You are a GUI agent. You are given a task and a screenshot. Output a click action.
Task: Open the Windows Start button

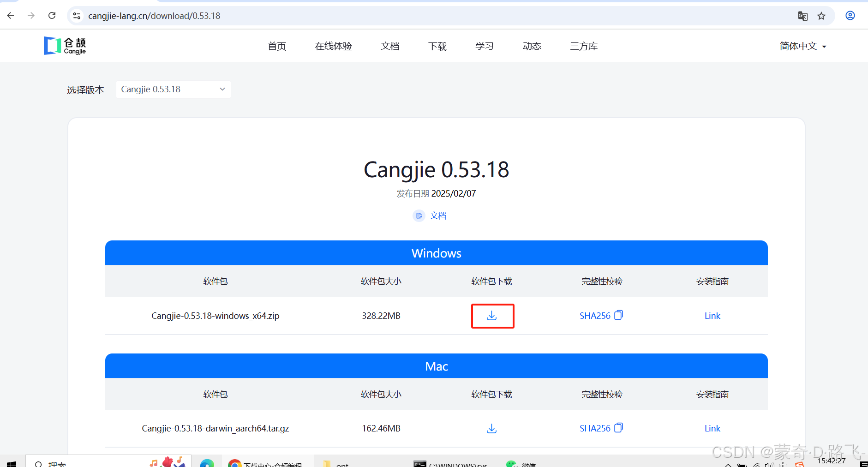pyautogui.click(x=12, y=463)
